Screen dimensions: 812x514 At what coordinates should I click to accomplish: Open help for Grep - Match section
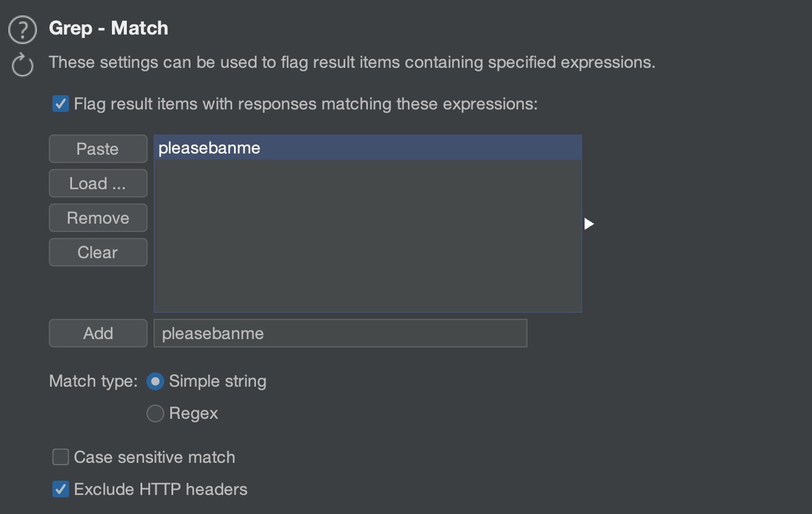pyautogui.click(x=23, y=30)
